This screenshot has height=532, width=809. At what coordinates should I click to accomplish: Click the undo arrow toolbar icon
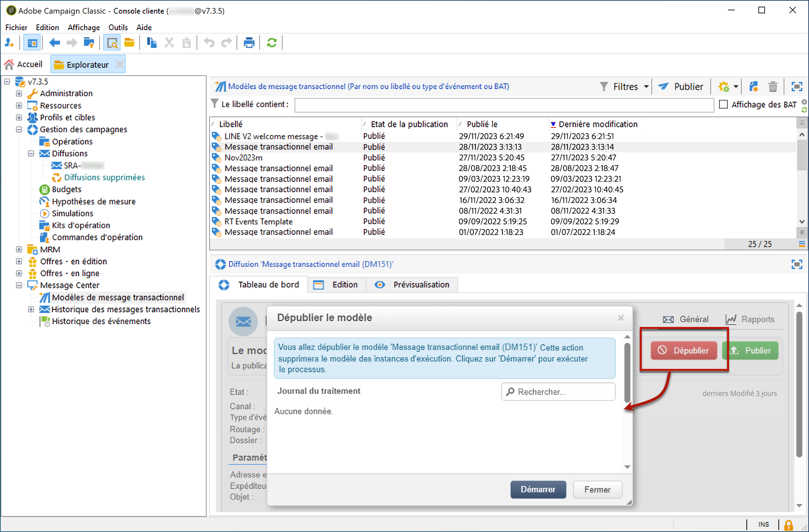(x=209, y=43)
